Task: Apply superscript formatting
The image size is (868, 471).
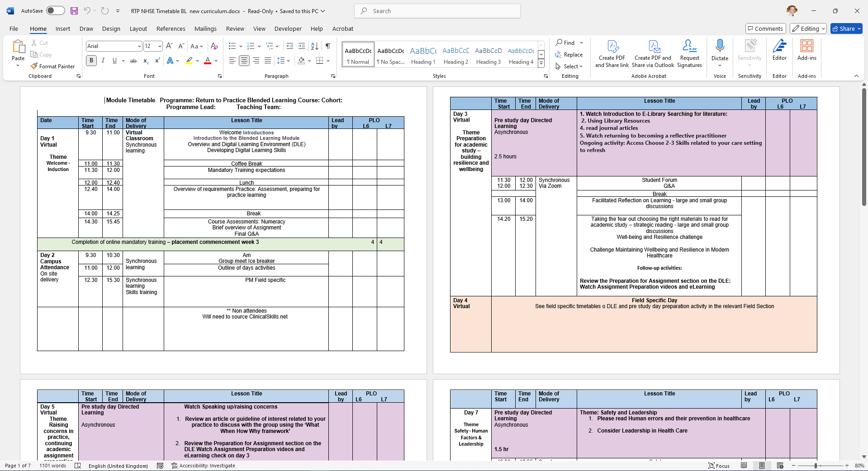Action: pyautogui.click(x=157, y=61)
